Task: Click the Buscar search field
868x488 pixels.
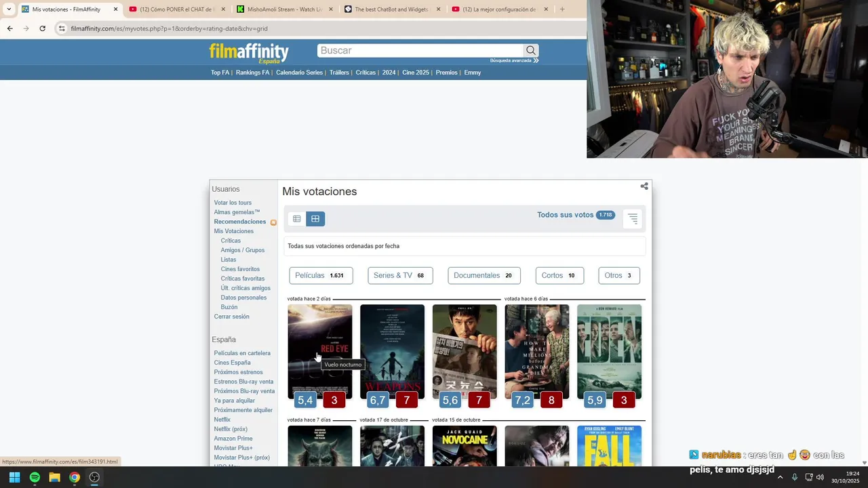Action: click(x=420, y=50)
